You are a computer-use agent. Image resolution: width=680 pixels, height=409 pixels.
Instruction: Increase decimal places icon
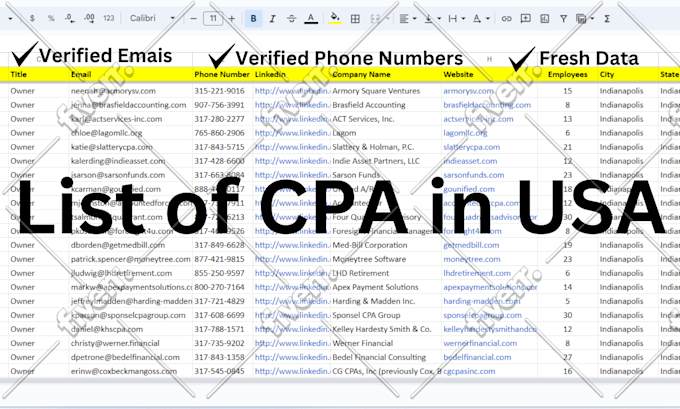coord(89,18)
